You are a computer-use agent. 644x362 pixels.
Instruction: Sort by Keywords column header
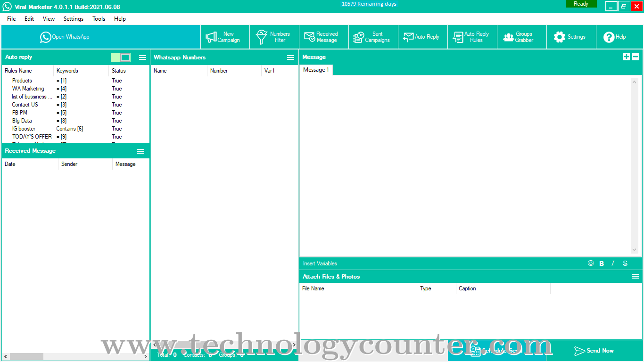[x=81, y=71]
